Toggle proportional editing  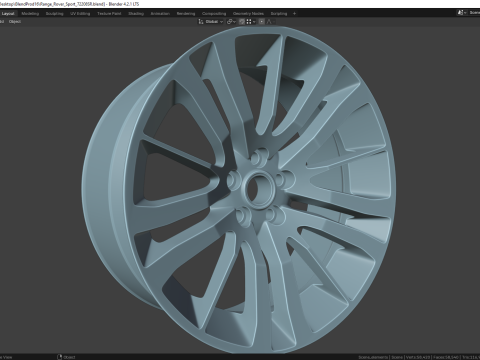262,22
